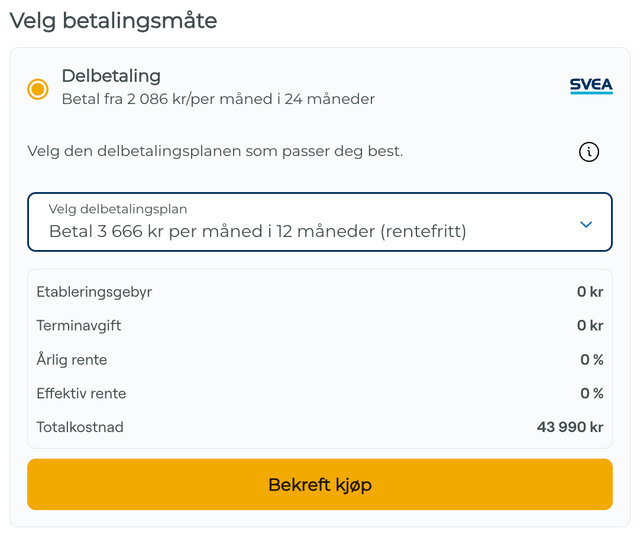Click the Effektiv rente label
Image resolution: width=640 pixels, height=542 pixels.
point(81,393)
